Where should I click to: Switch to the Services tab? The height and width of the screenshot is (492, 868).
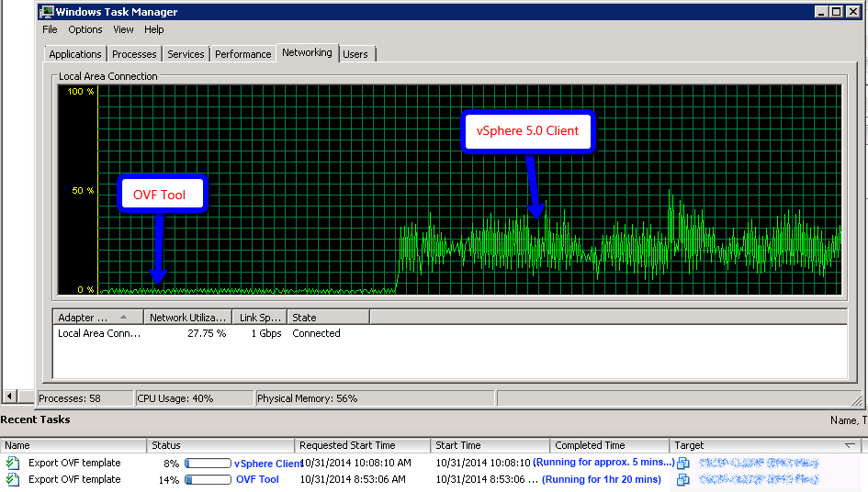point(186,54)
